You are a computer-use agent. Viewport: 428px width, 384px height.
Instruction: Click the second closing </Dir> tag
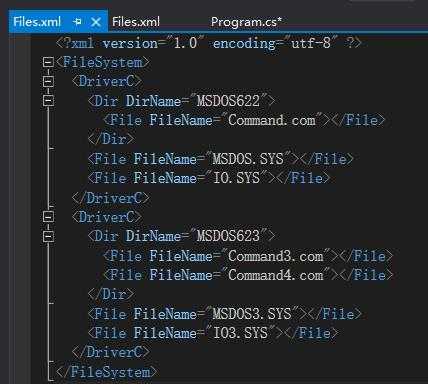110,294
